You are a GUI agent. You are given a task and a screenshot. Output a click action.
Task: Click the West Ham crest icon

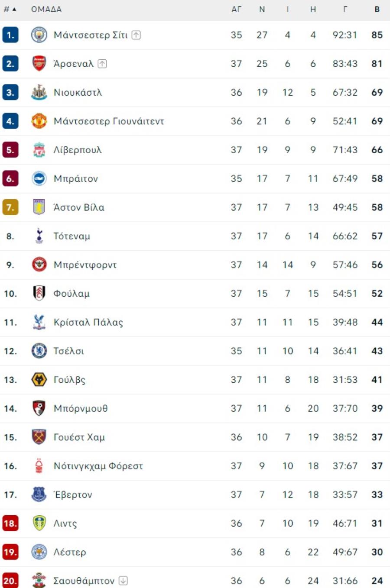pyautogui.click(x=39, y=437)
